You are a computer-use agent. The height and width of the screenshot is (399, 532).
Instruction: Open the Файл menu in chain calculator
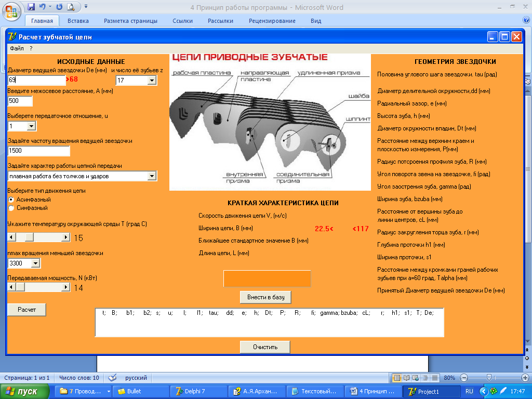[x=17, y=48]
